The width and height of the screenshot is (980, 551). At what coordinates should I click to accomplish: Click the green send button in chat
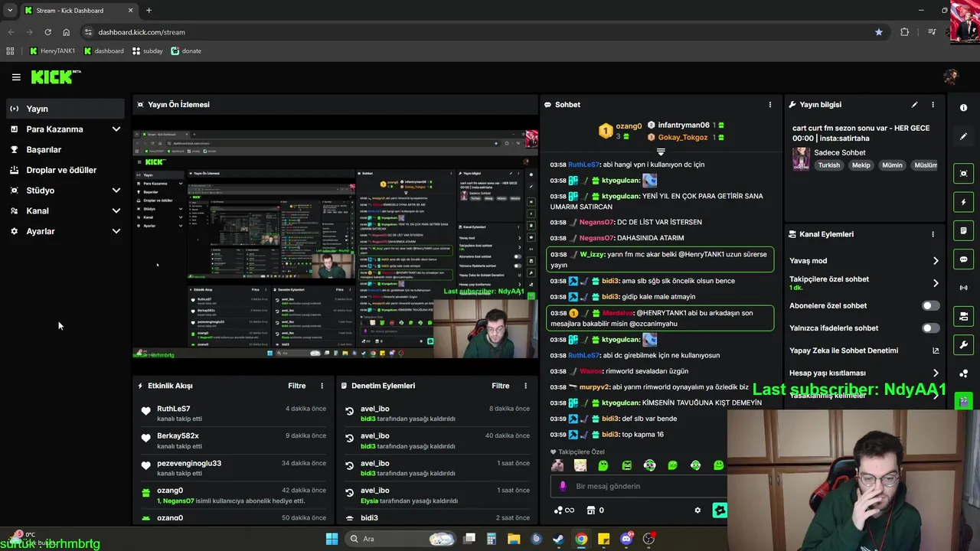pyautogui.click(x=720, y=510)
